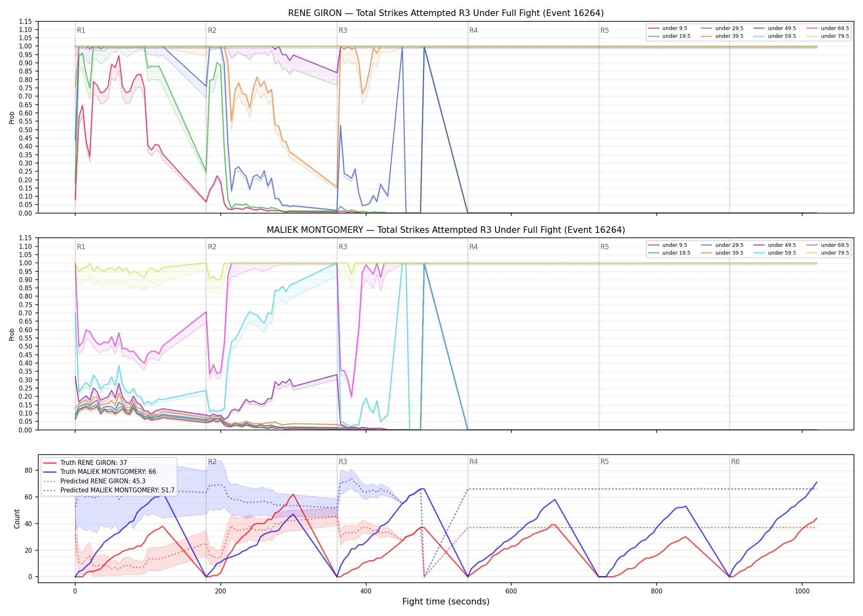This screenshot has width=863, height=616.
Task: Click the 'Prob' label on the Maliek Montgomery chart
Action: point(12,334)
